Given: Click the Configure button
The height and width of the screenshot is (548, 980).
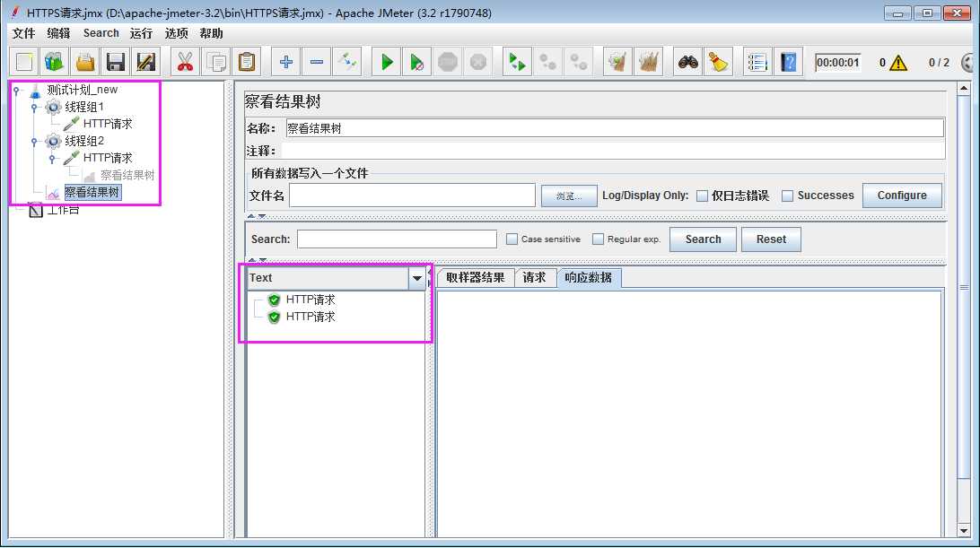Looking at the screenshot, I should [x=902, y=195].
